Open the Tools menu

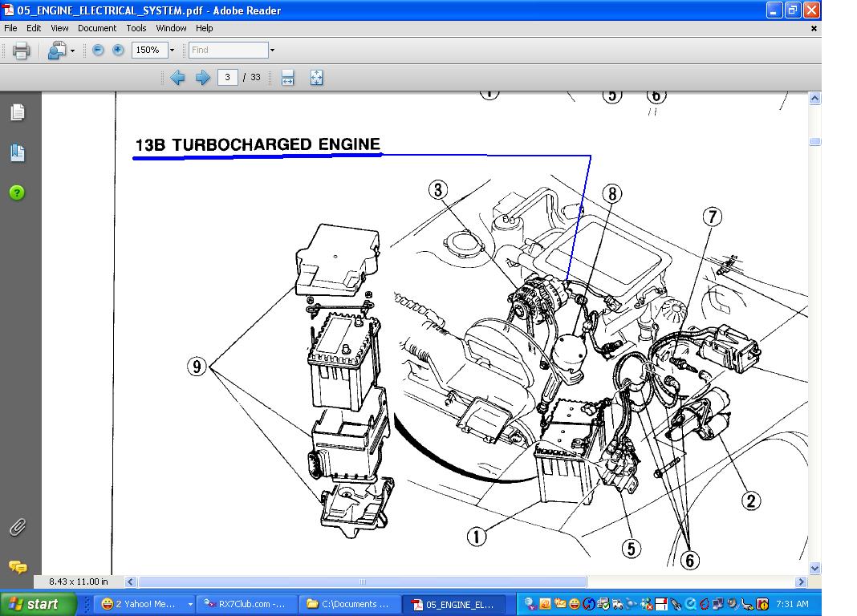pyautogui.click(x=136, y=28)
